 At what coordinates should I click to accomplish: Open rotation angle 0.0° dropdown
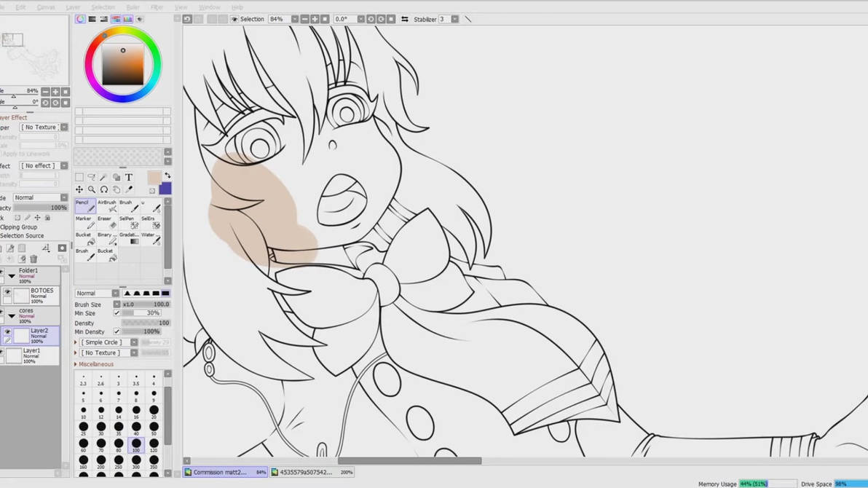tap(360, 19)
